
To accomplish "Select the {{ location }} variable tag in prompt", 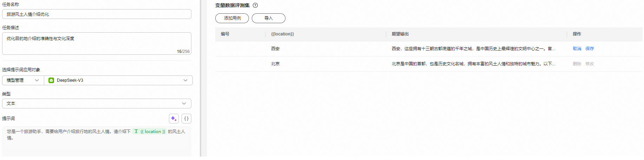I will click(x=150, y=132).
